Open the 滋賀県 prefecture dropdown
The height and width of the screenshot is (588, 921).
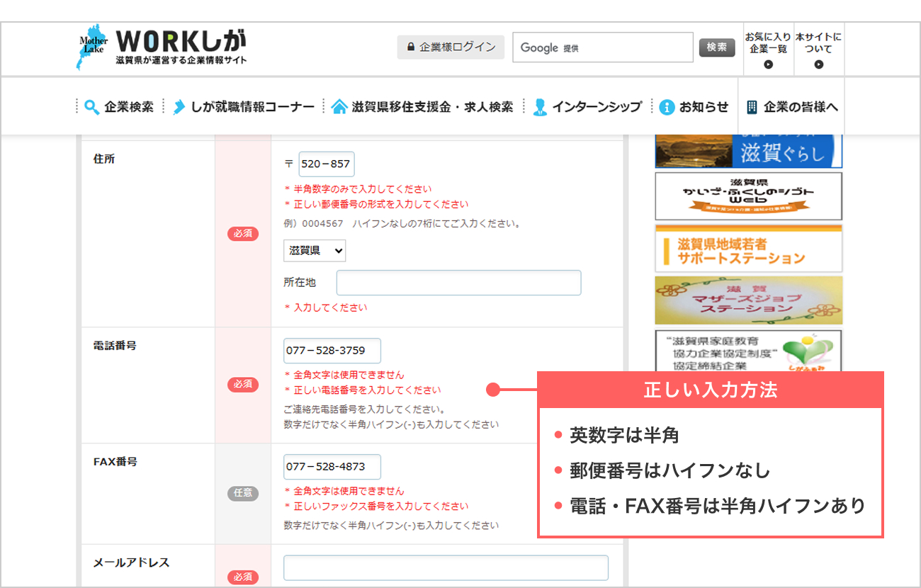[315, 250]
